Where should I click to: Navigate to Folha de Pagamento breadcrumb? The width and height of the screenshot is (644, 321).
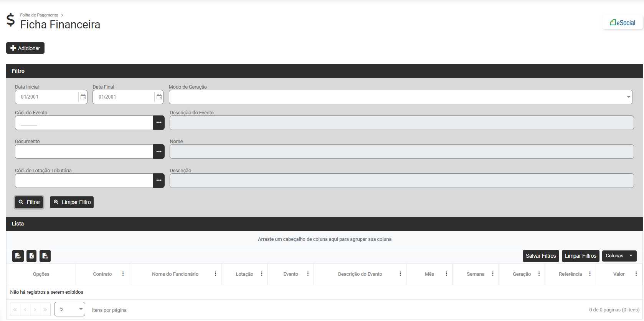pyautogui.click(x=39, y=15)
